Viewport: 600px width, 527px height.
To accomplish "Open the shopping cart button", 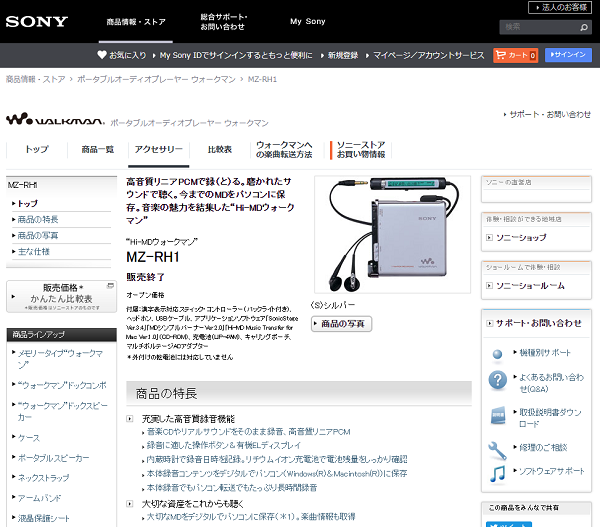I will click(515, 55).
